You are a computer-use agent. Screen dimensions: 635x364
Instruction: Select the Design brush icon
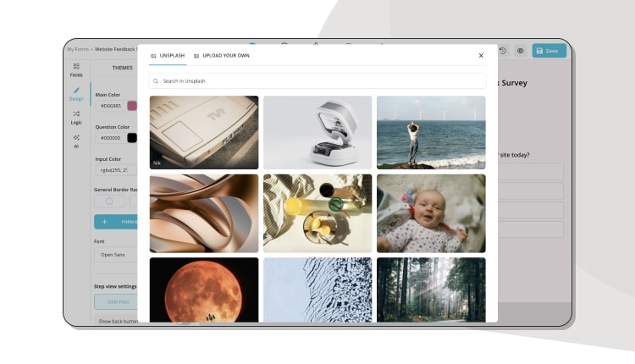pos(76,93)
